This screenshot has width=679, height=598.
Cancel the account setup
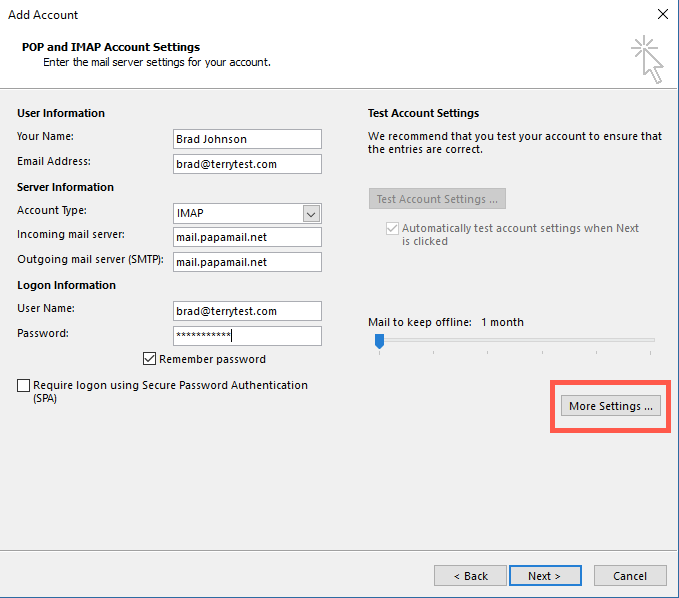(x=630, y=575)
